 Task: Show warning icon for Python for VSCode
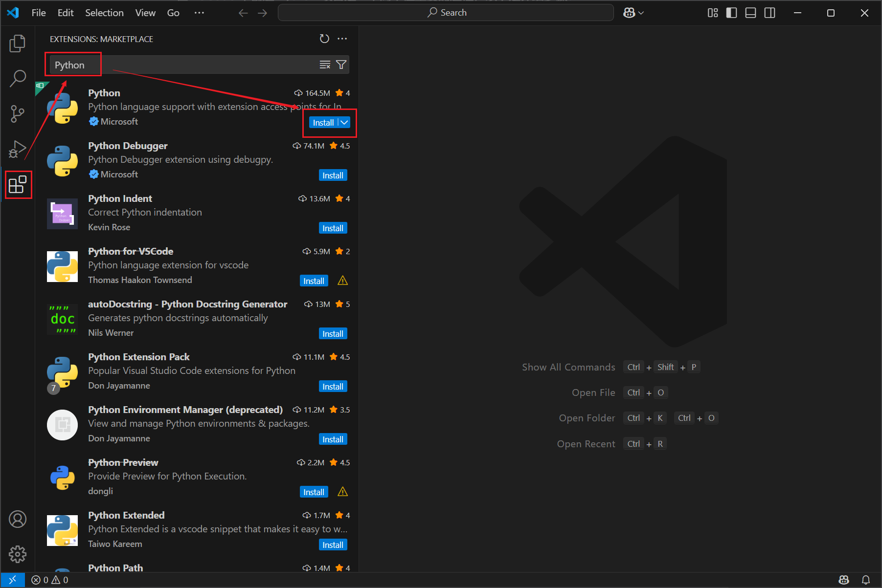343,281
